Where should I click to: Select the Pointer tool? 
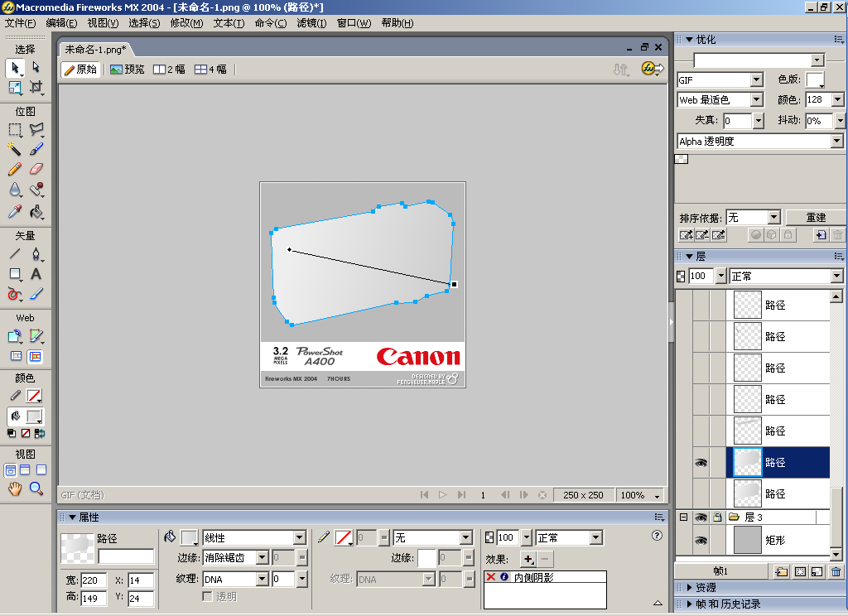click(x=15, y=68)
